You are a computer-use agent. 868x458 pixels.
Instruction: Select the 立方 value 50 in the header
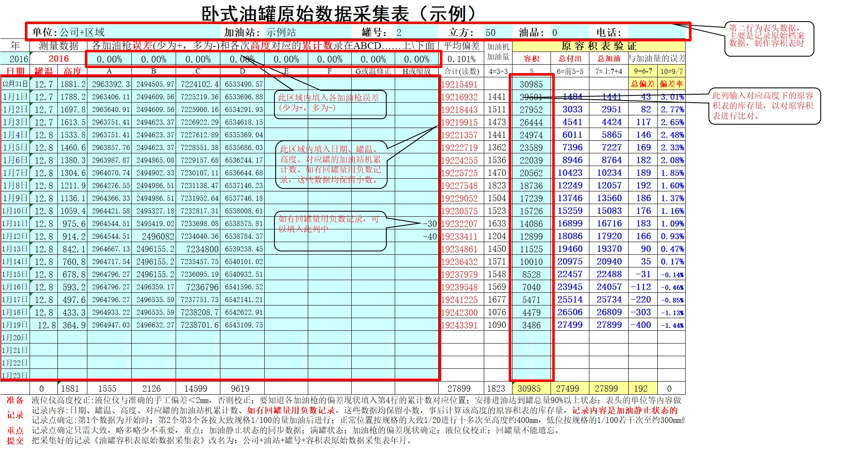click(x=497, y=32)
